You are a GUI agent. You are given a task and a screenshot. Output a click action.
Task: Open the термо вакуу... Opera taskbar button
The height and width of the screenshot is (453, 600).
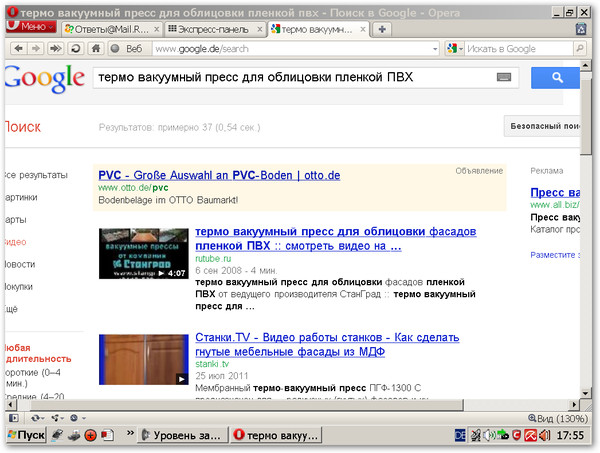click(x=276, y=435)
